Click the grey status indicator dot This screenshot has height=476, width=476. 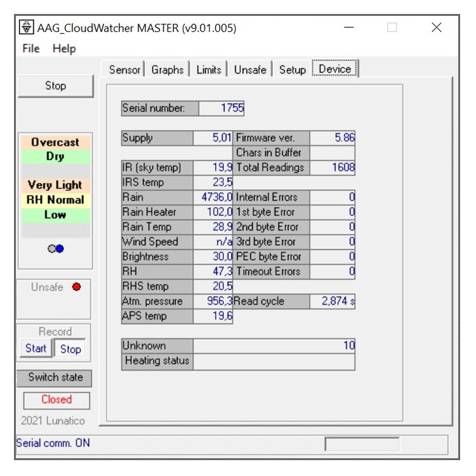coord(52,249)
